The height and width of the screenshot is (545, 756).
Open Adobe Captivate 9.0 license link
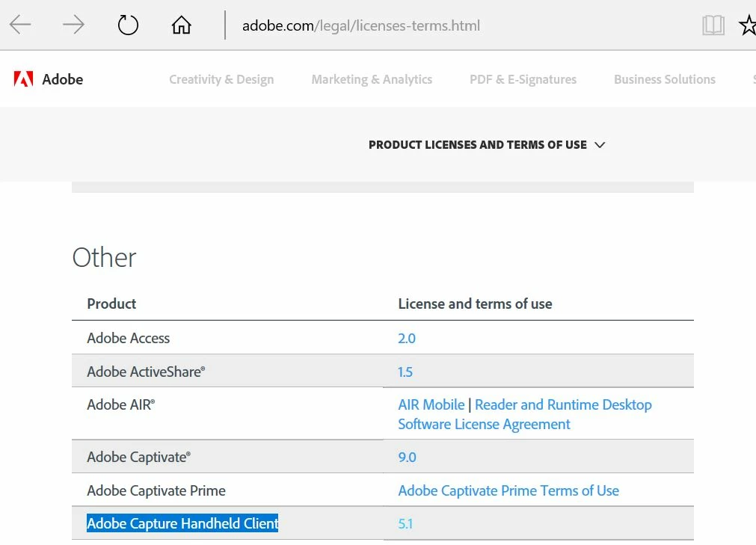click(407, 458)
